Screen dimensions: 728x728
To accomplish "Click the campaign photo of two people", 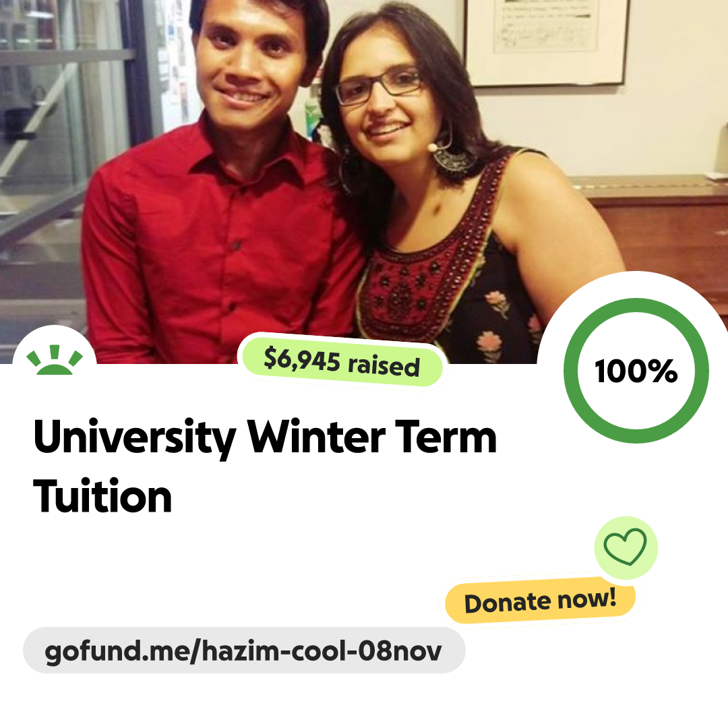I will click(364, 181).
